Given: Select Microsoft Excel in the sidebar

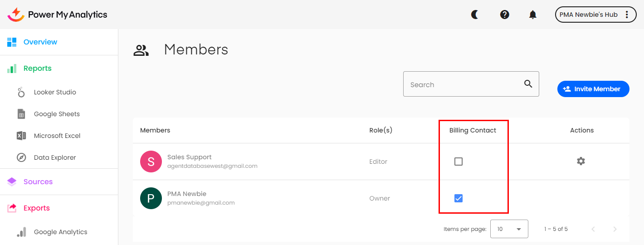Looking at the screenshot, I should [57, 136].
